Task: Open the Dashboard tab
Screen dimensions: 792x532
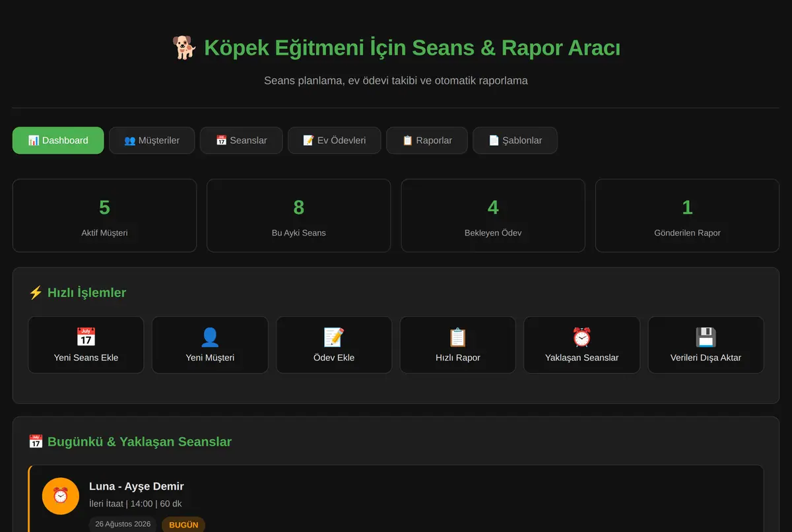Action: (58, 141)
